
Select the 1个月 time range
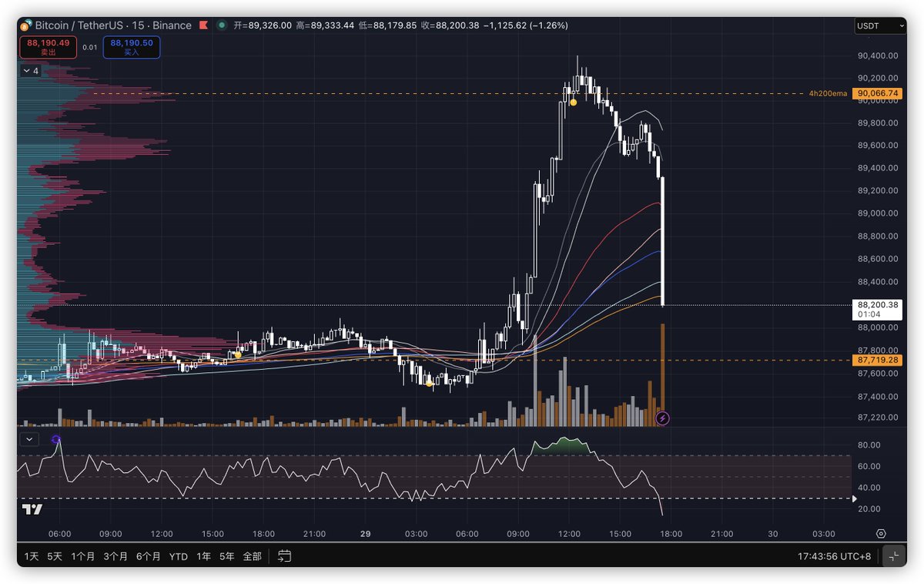[x=82, y=555]
